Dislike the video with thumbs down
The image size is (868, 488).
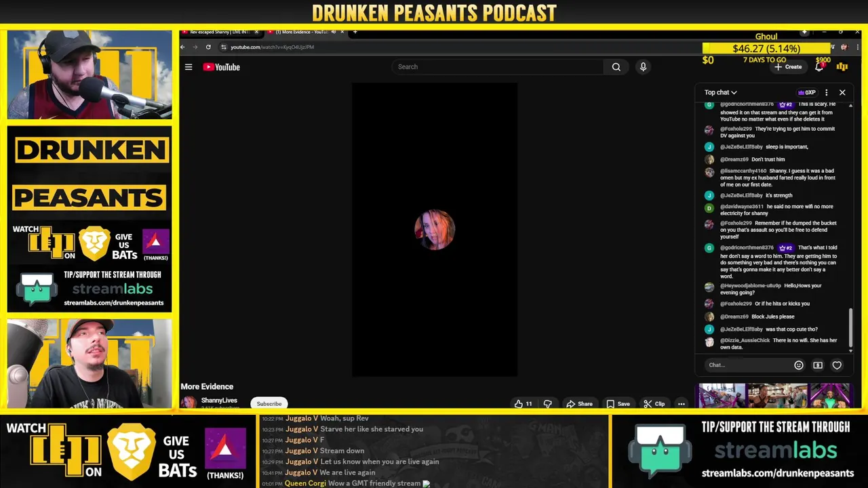tap(548, 404)
